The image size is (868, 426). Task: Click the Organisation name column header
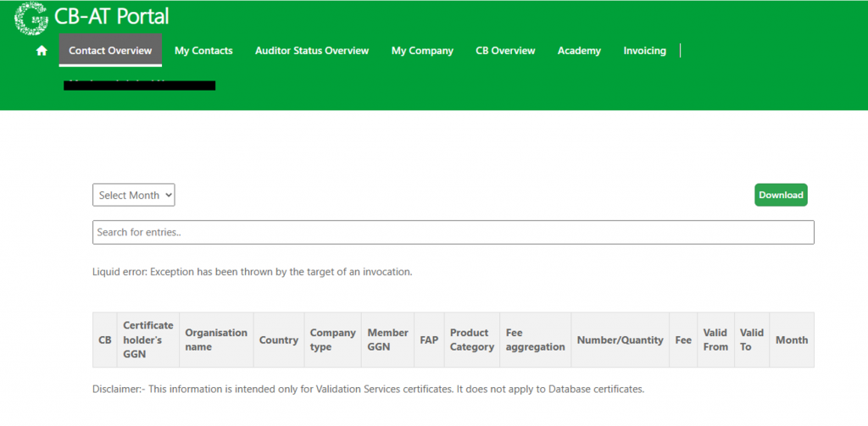click(x=216, y=340)
